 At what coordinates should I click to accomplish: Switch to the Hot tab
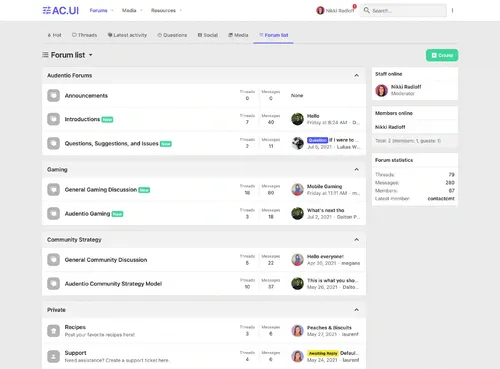(54, 35)
